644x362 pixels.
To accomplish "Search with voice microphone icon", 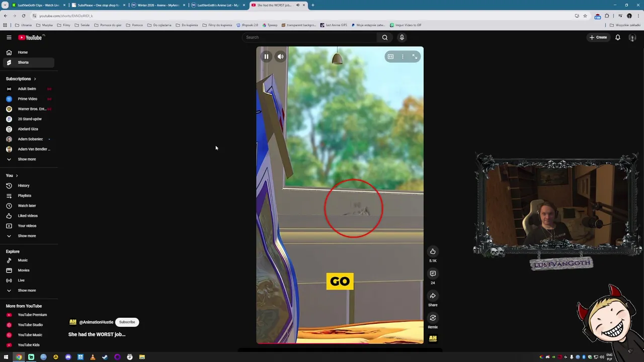I will [401, 37].
